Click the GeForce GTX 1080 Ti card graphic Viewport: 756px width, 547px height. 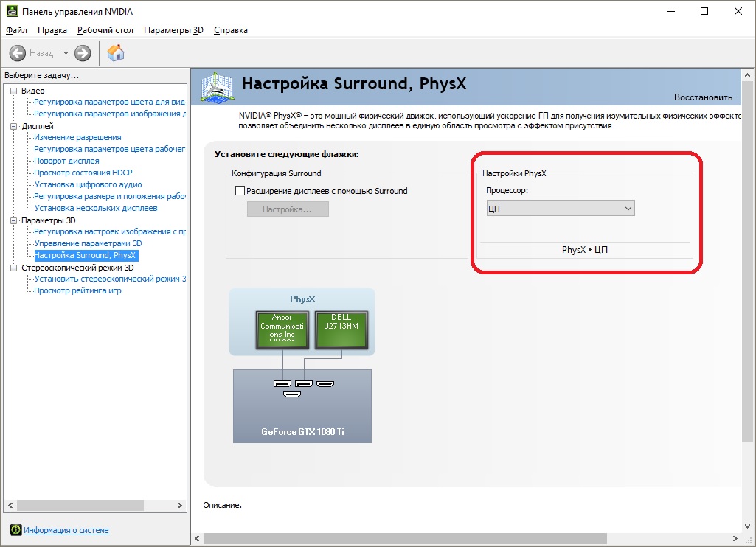click(x=302, y=406)
